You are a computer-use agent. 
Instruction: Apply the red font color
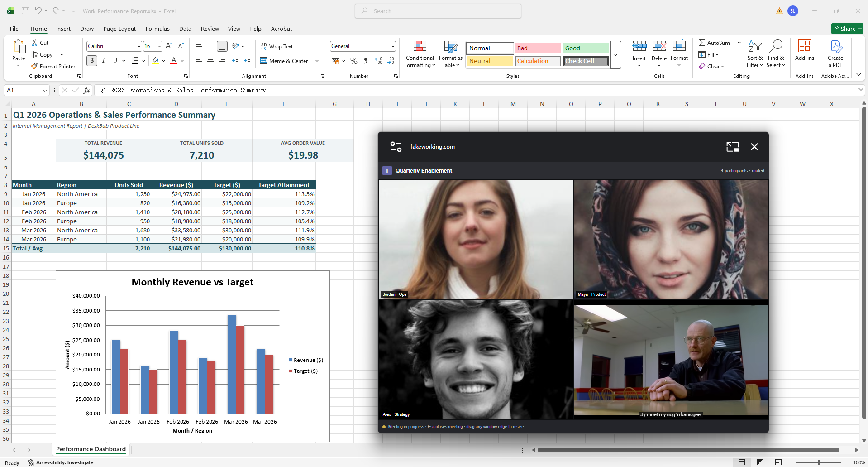coord(174,61)
